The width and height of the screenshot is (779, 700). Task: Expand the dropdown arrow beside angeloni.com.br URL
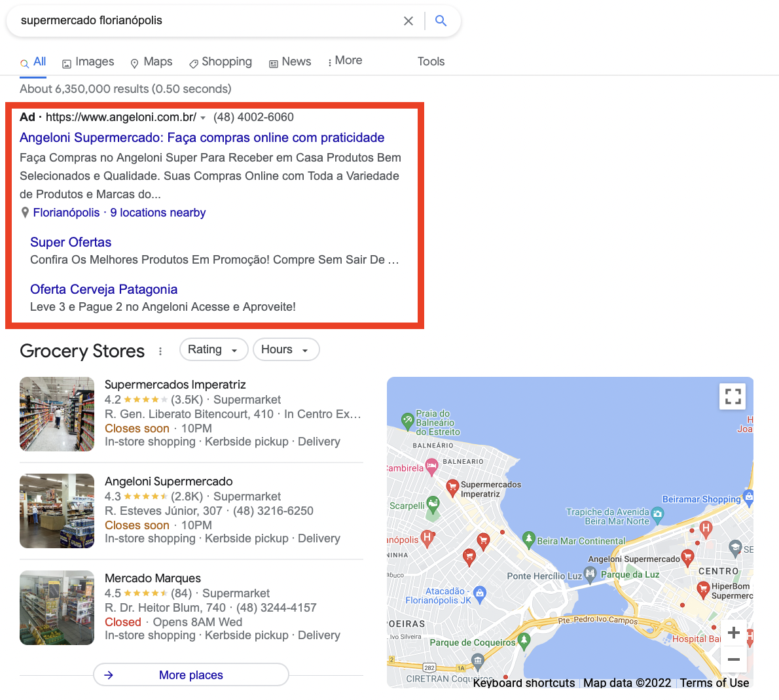tap(203, 118)
